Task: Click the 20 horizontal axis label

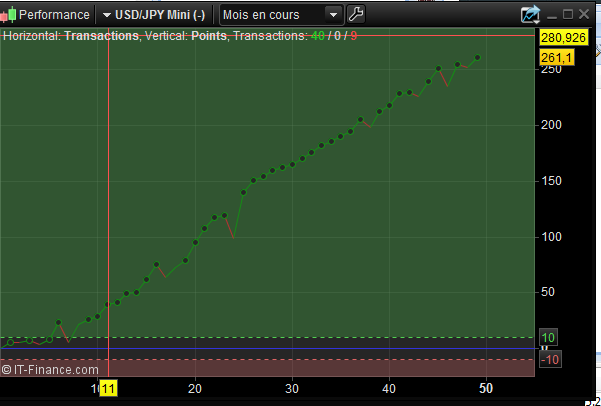Action: [195, 389]
